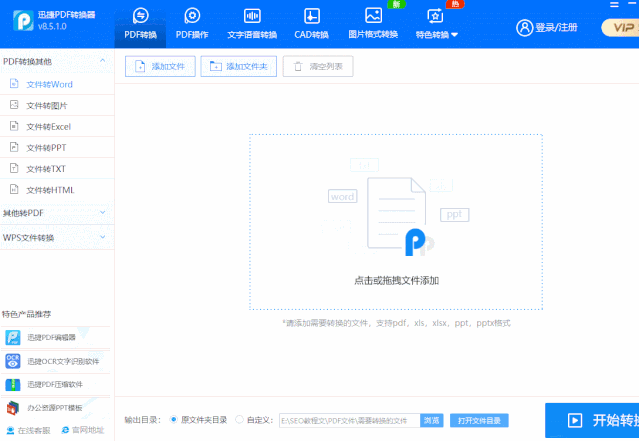Screen dimensions: 639x441
Task: Click the 文件转TXT text icon
Action: [14, 168]
